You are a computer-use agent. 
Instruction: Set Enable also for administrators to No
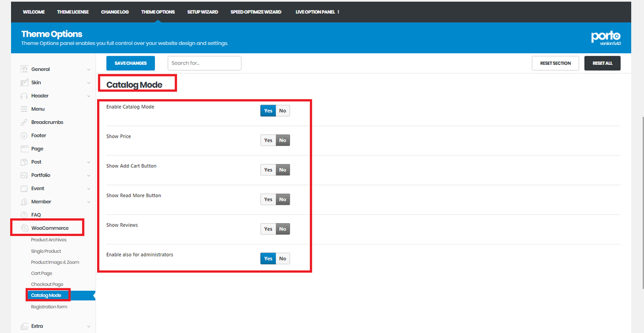[x=283, y=259]
